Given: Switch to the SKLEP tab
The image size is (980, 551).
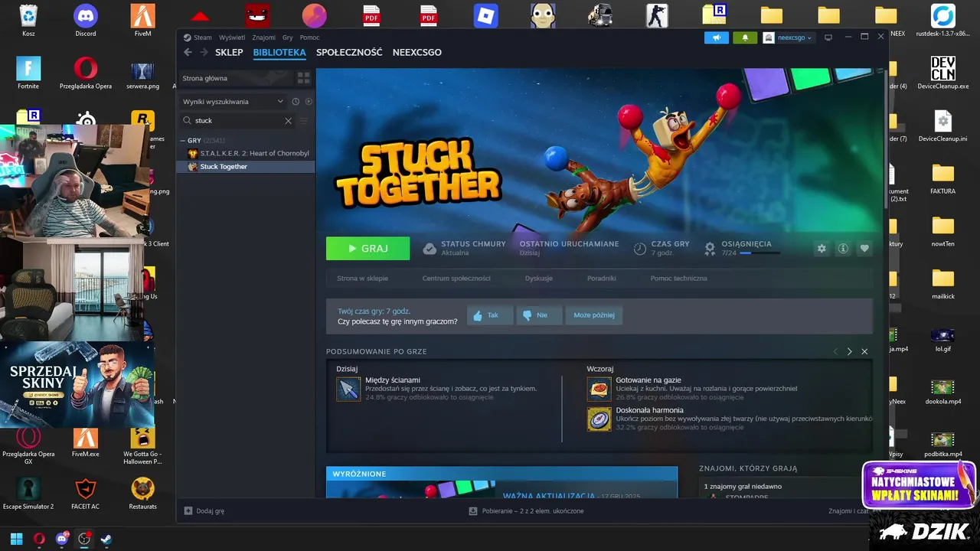Looking at the screenshot, I should tap(229, 52).
